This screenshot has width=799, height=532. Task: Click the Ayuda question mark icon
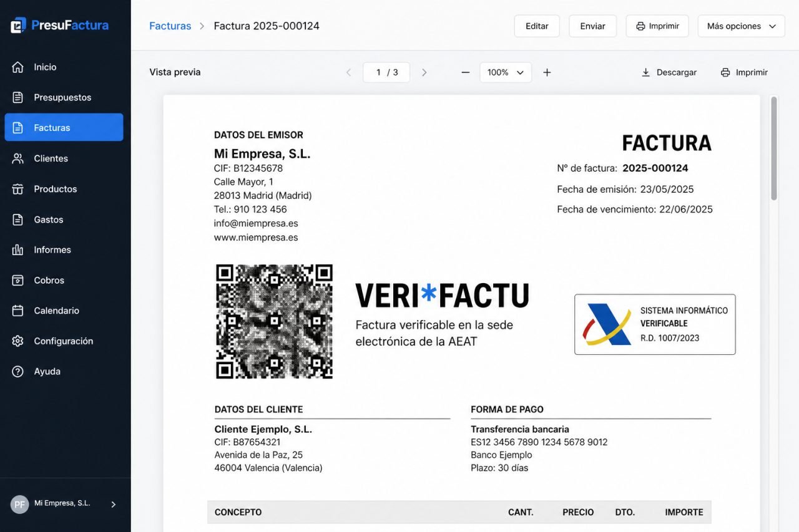[17, 372]
